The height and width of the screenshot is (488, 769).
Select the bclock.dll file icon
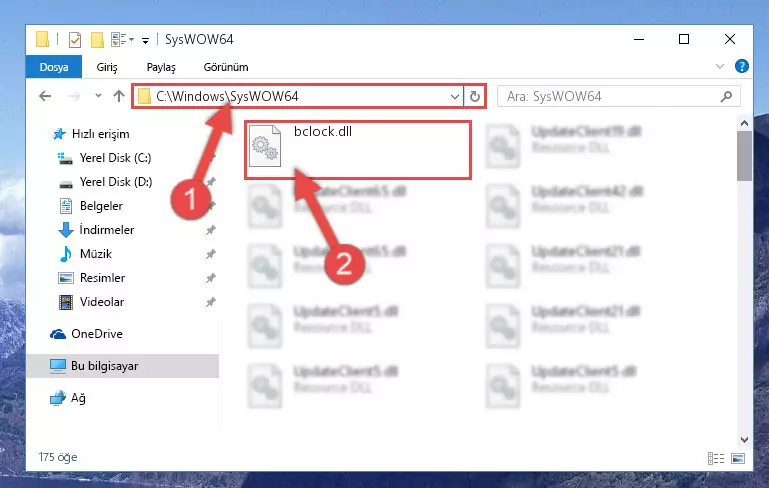click(x=265, y=146)
